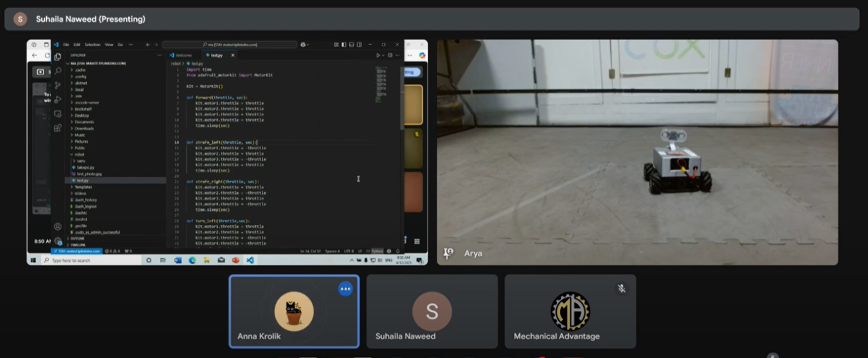868x358 pixels.
Task: Expand the Downloads folder in explorer
Action: click(x=115, y=128)
